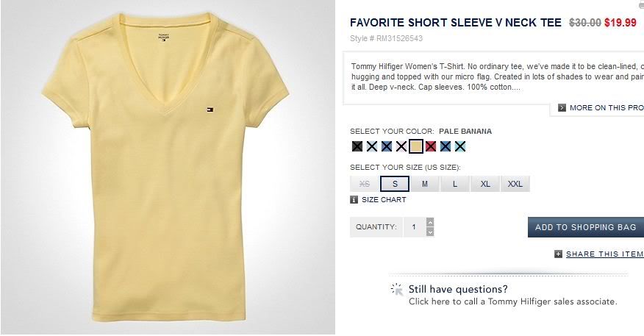Image resolution: width=644 pixels, height=336 pixels.
Task: Choose size L
Action: [x=454, y=184]
